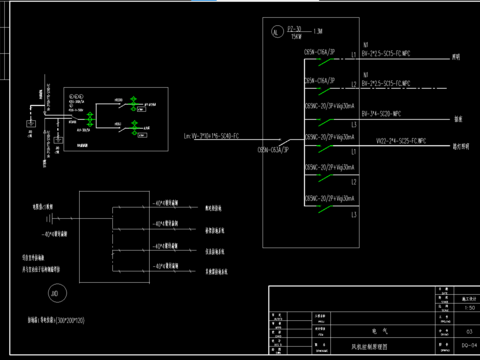Viewport: 480px width, 360px height.
Task: Click the (300*200*120) dimension note
Action: [x=70, y=320]
